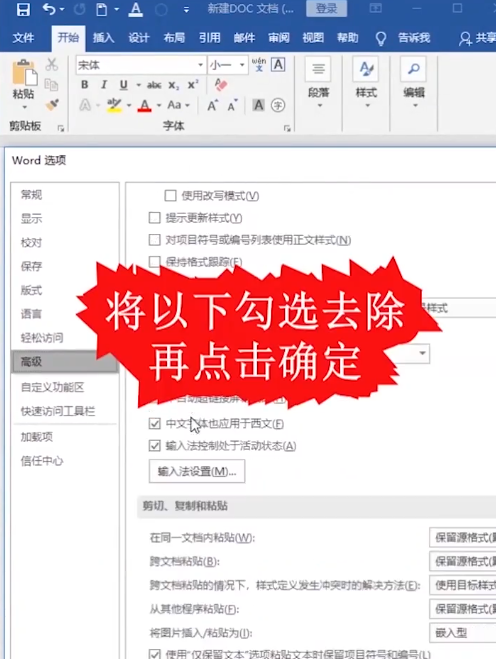
Task: Select 显示 in Word options sidebar
Action: click(32, 219)
